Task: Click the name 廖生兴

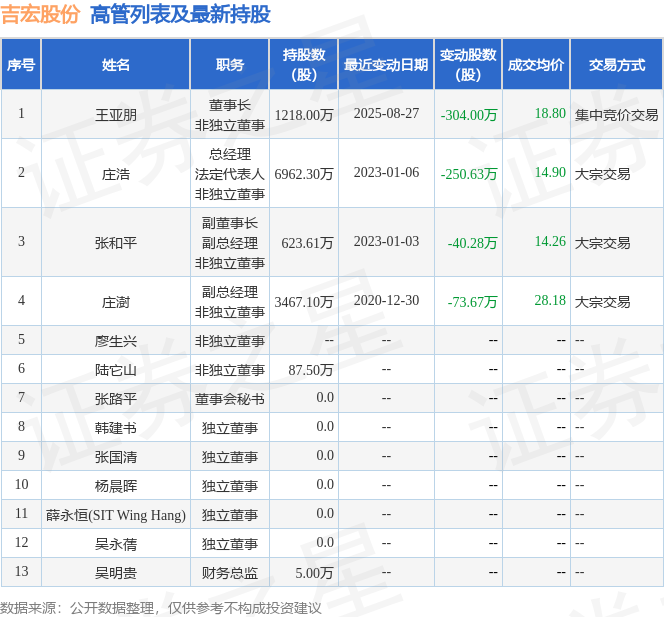Action: 116,341
